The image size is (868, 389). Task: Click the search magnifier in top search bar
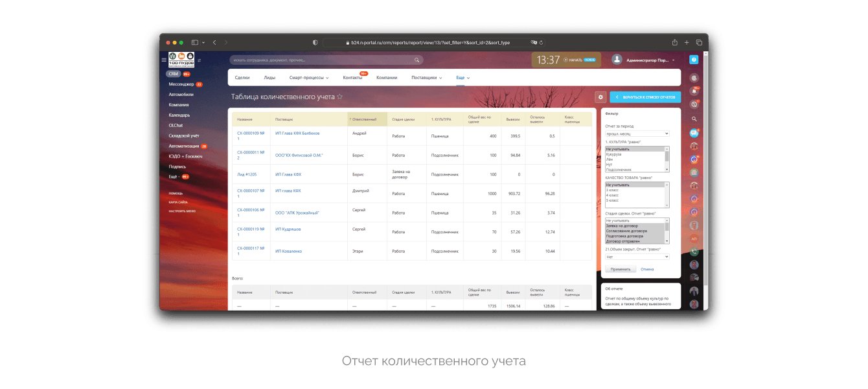tap(417, 60)
